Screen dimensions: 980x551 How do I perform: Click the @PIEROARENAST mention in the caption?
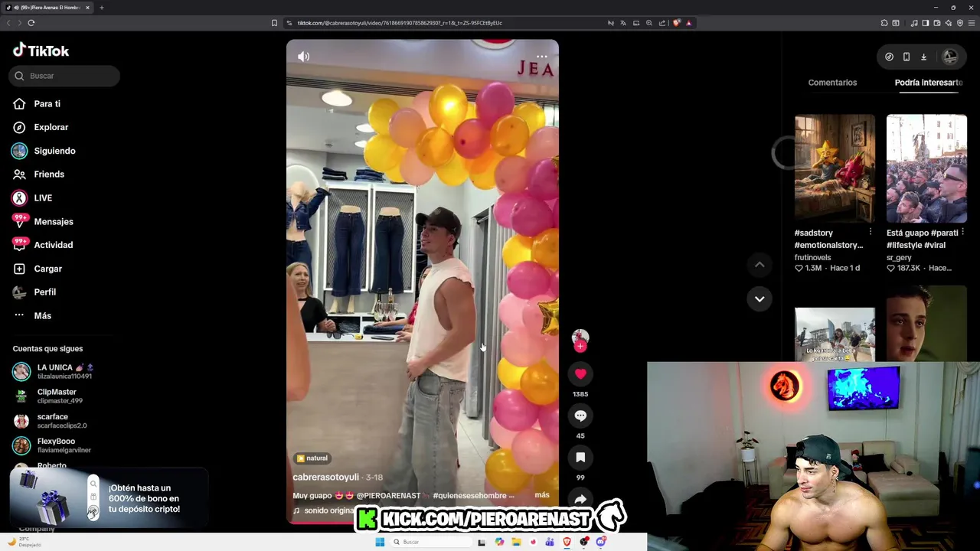[x=388, y=496]
